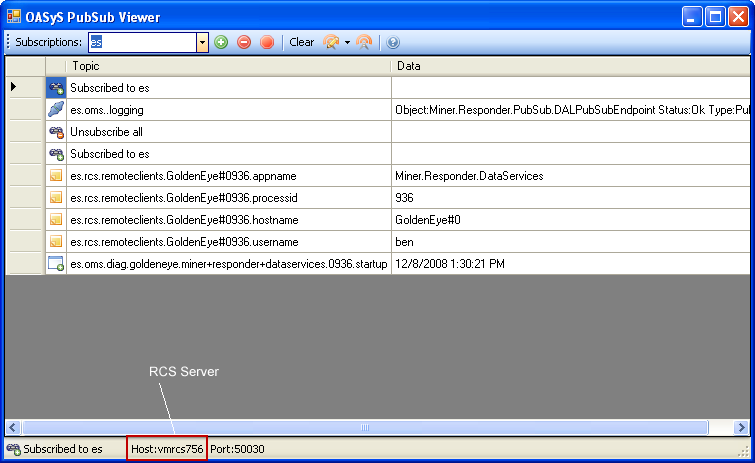The height and width of the screenshot is (463, 755).
Task: Click the plug icon beside es.oms..logging
Action: (56, 110)
